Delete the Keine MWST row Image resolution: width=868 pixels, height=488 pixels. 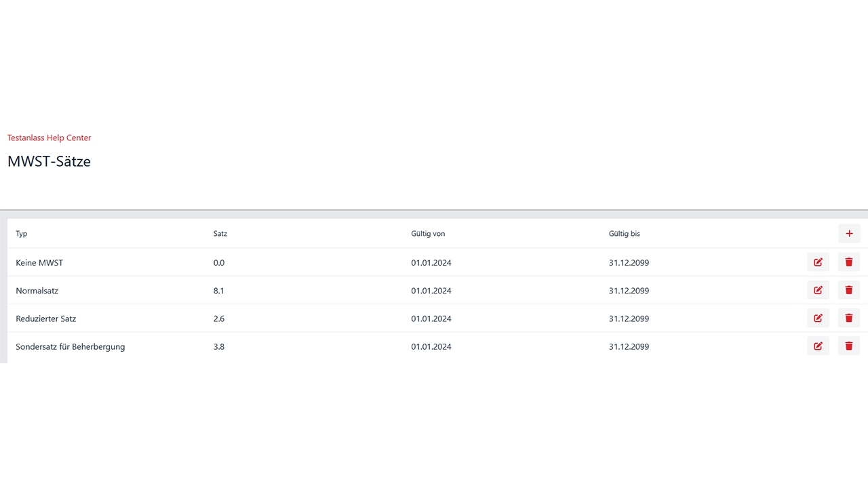click(849, 262)
